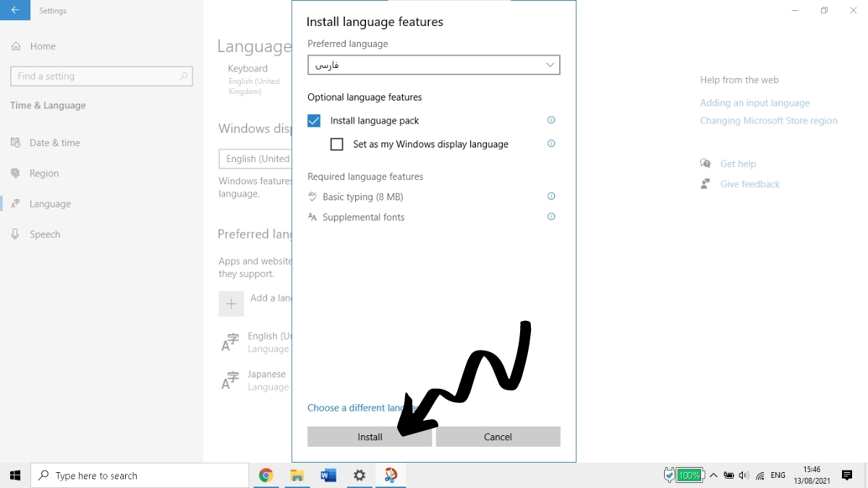Click the Find a setting search box

101,76
